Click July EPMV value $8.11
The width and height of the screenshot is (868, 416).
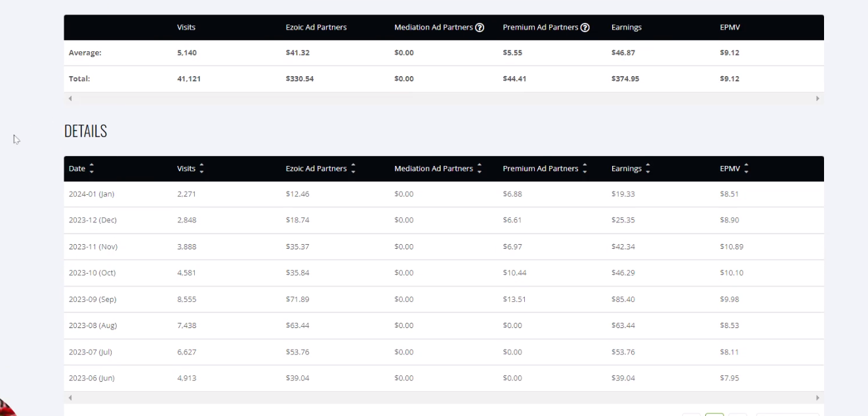pos(730,352)
